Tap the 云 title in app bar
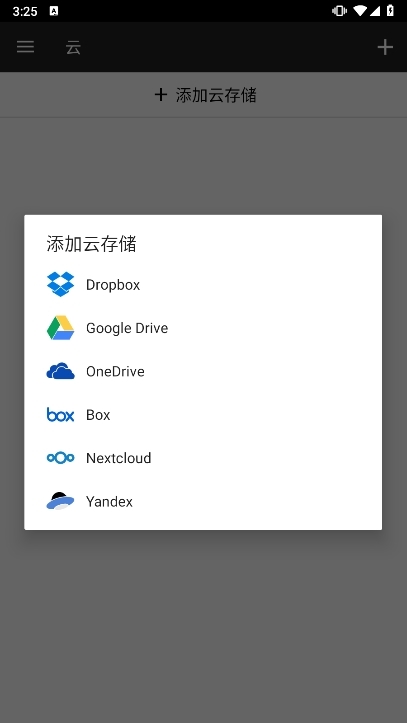 (x=73, y=47)
